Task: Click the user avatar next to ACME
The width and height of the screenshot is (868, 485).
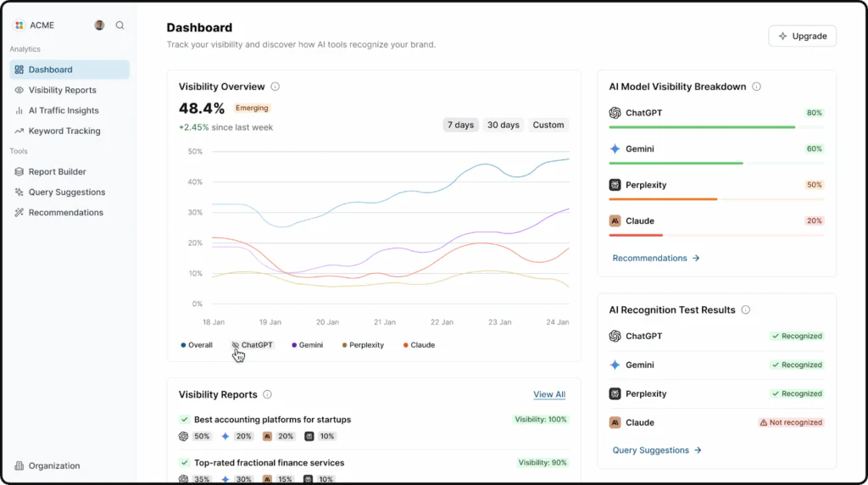Action: click(x=100, y=25)
